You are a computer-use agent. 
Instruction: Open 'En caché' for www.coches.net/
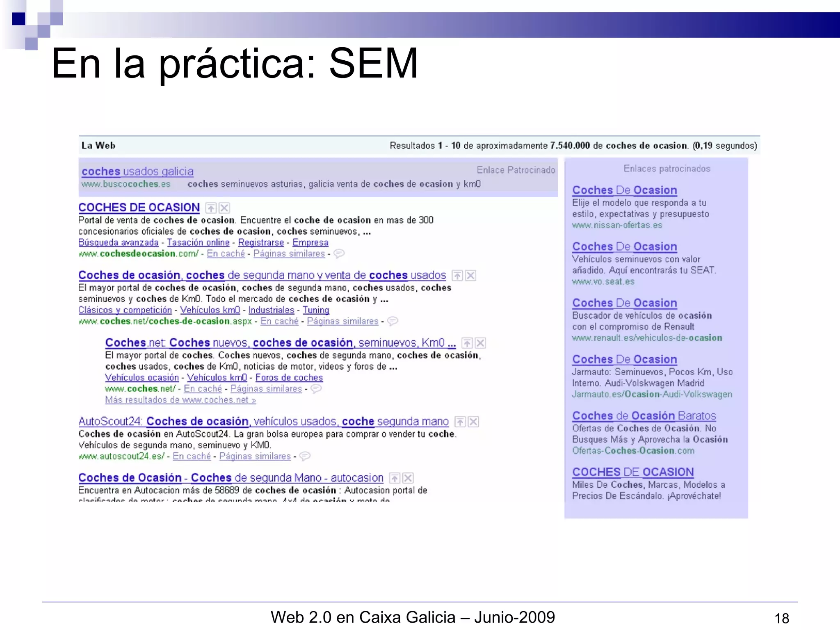click(203, 389)
